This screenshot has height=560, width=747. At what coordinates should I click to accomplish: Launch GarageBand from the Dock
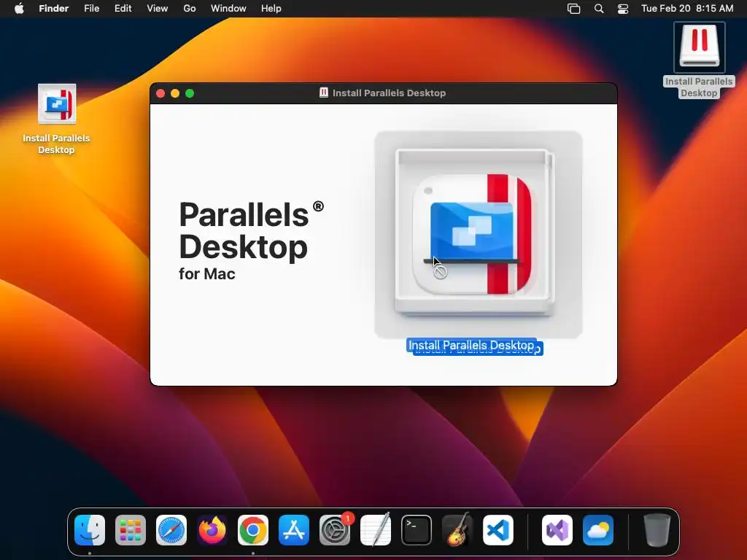pos(457,530)
